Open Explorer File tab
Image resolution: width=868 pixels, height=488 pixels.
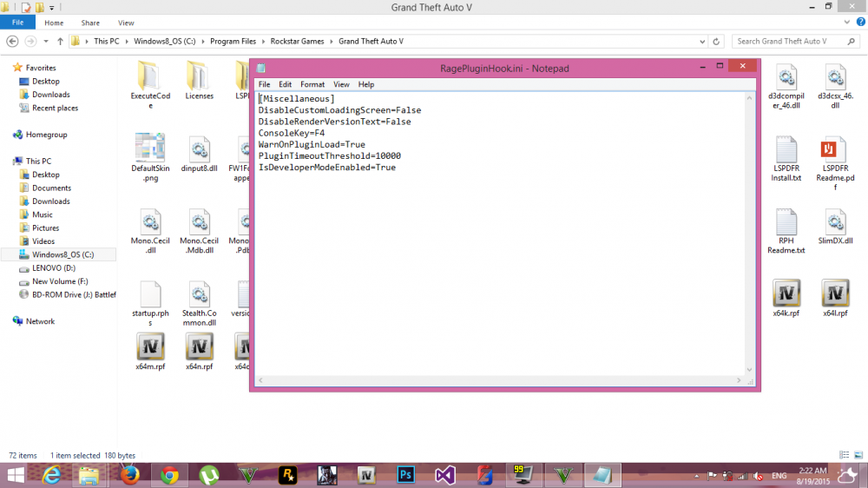coord(17,23)
